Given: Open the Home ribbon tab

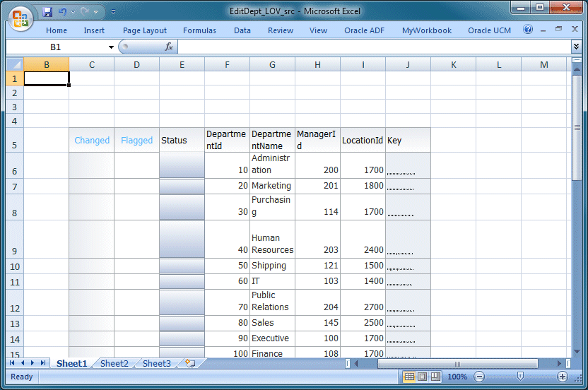Looking at the screenshot, I should [57, 31].
